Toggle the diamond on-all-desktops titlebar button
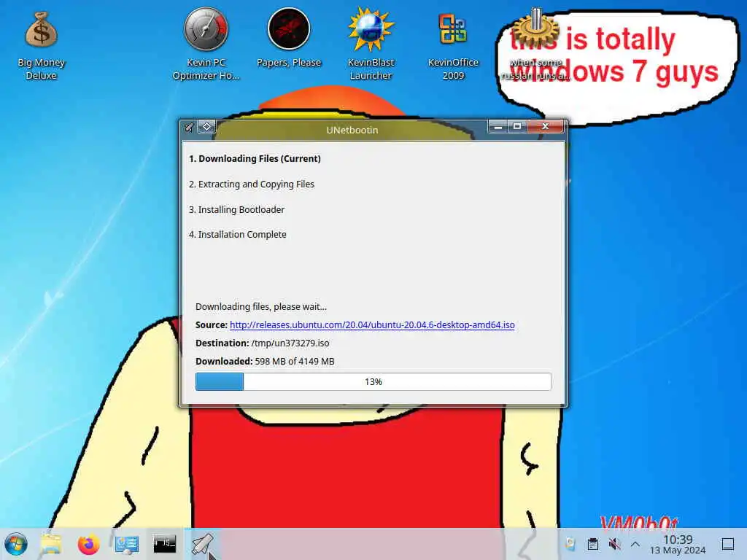This screenshot has height=560, width=747. pos(206,127)
